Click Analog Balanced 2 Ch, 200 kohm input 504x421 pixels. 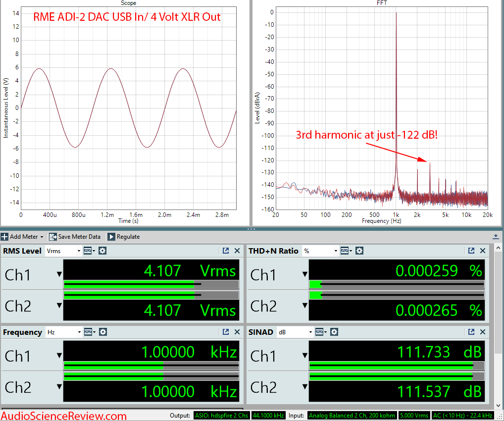pos(352,416)
